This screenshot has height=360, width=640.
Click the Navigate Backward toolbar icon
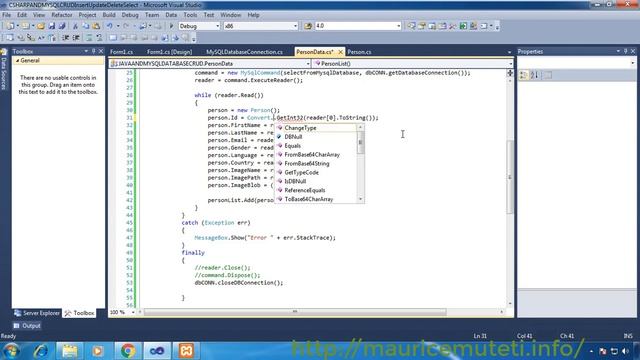143,26
